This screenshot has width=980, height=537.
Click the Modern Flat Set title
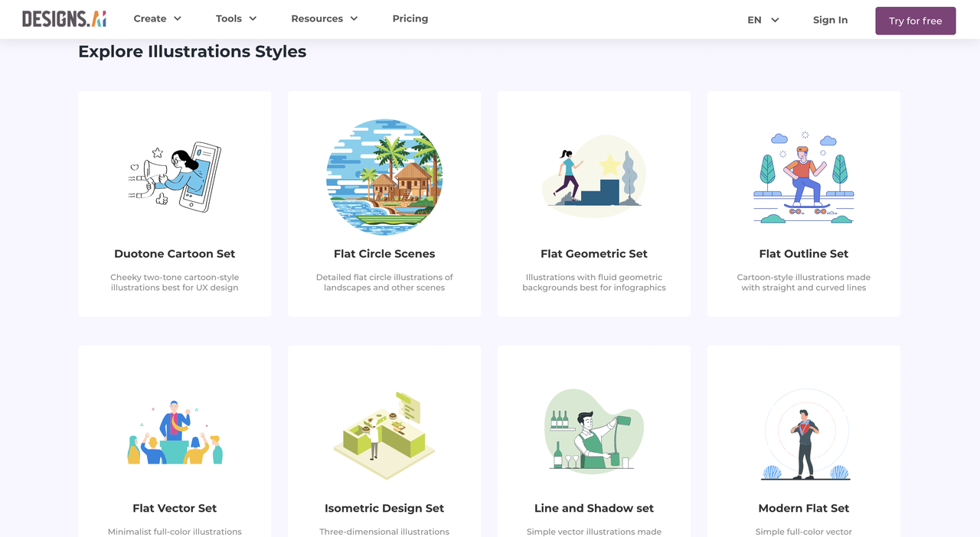pos(804,509)
